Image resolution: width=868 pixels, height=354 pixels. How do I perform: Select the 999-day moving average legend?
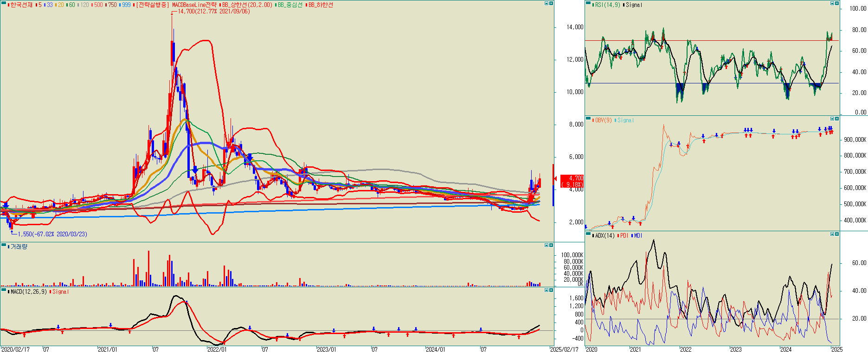click(x=126, y=5)
